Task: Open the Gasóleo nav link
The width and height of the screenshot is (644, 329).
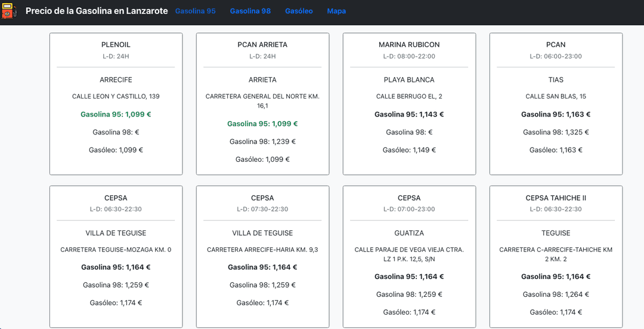Action: (x=299, y=11)
